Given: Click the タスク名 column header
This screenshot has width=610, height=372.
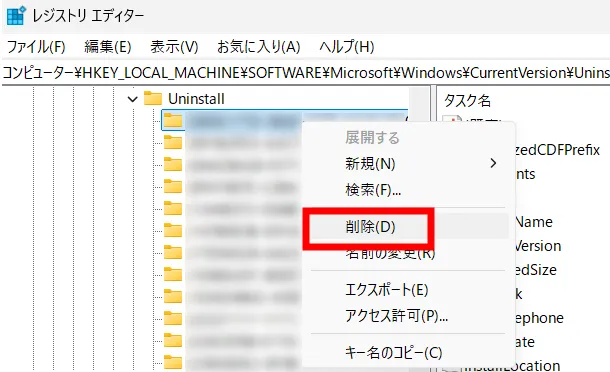Looking at the screenshot, I should click(467, 101).
